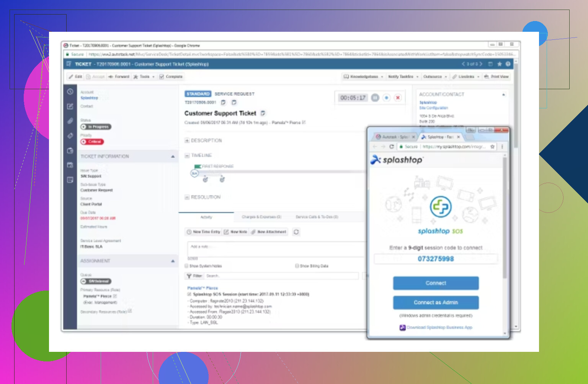
Task: Collapse the Account/Contact panel
Action: pos(503,94)
